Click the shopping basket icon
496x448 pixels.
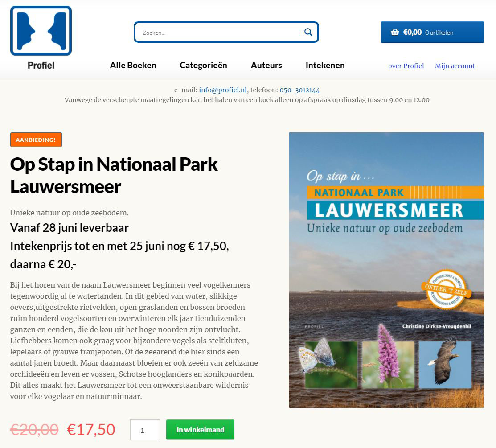click(x=395, y=32)
